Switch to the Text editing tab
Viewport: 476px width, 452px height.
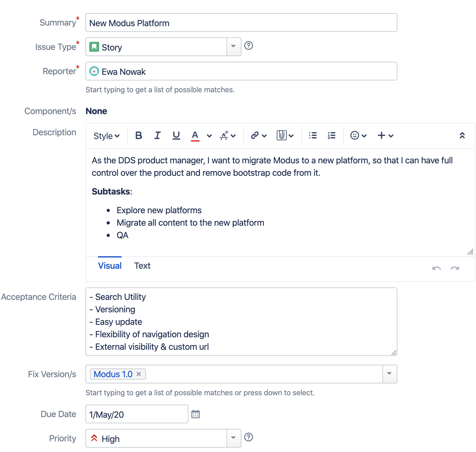click(x=142, y=266)
